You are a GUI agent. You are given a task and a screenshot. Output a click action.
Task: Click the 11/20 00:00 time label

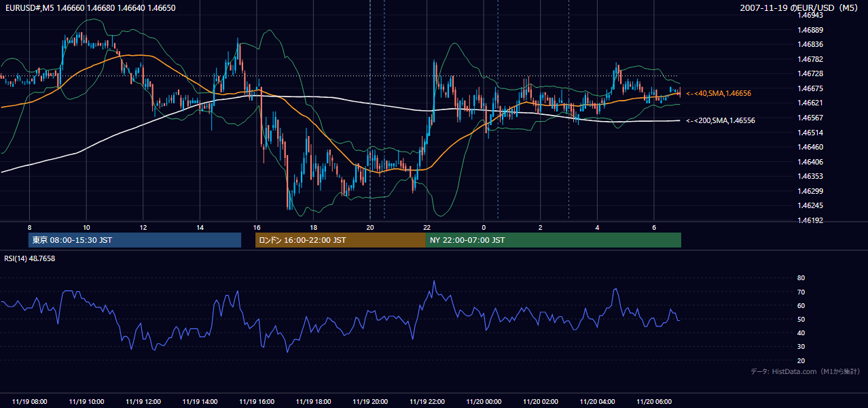pyautogui.click(x=484, y=402)
